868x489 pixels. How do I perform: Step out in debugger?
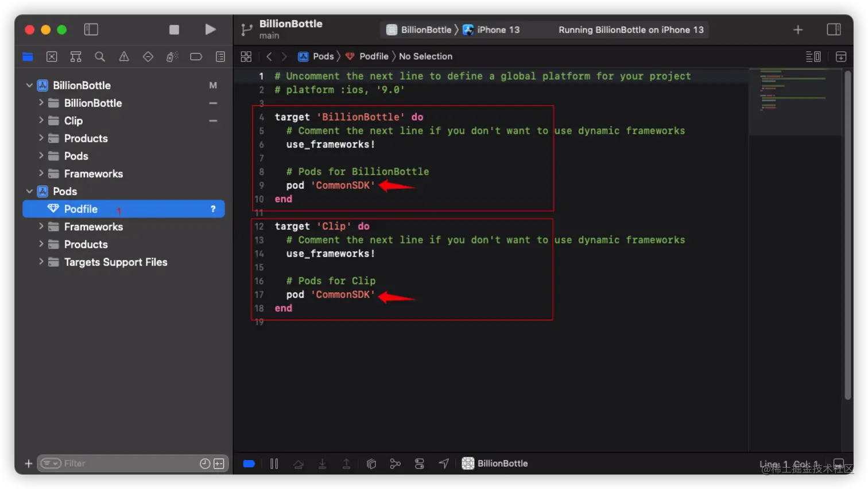click(347, 464)
